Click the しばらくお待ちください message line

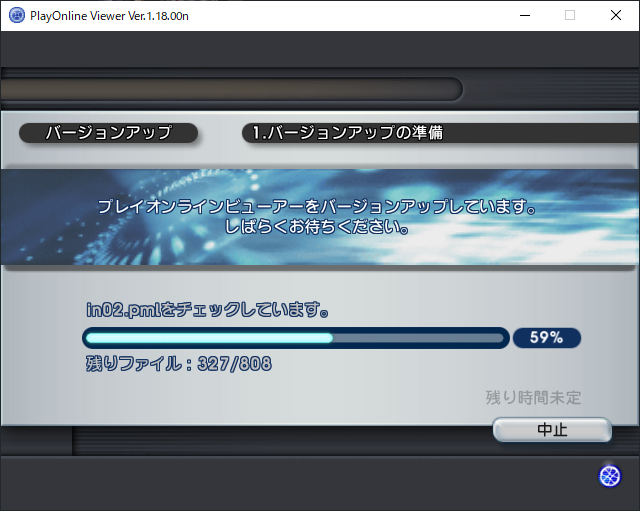point(316,227)
